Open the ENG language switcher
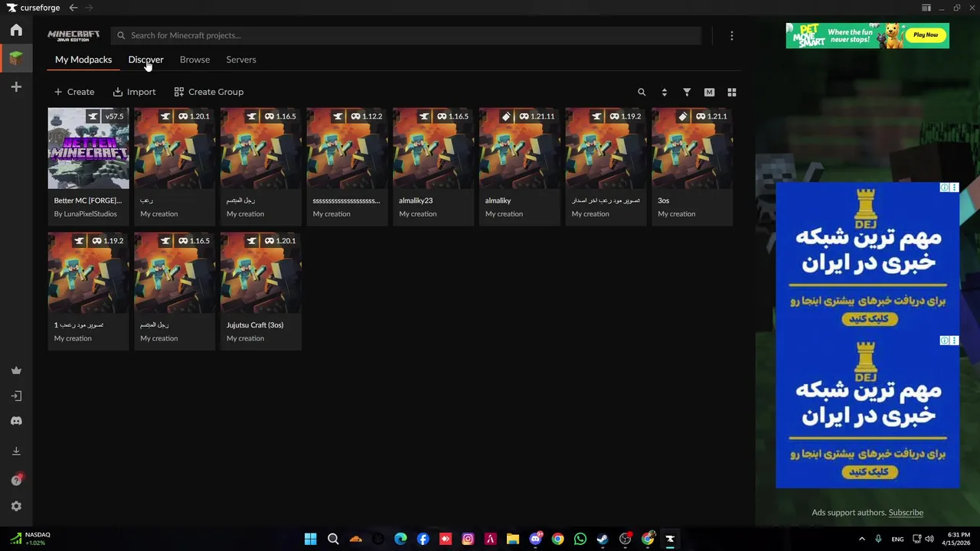The height and width of the screenshot is (551, 980). pyautogui.click(x=897, y=539)
